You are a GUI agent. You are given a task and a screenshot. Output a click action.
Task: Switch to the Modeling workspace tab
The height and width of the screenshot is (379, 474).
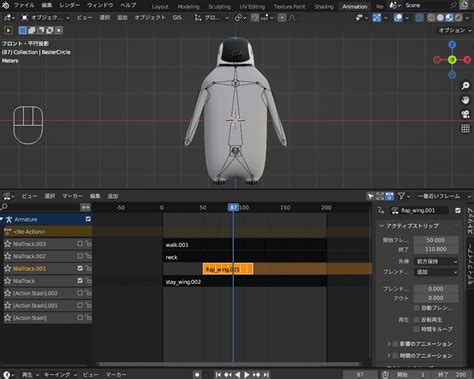[188, 6]
